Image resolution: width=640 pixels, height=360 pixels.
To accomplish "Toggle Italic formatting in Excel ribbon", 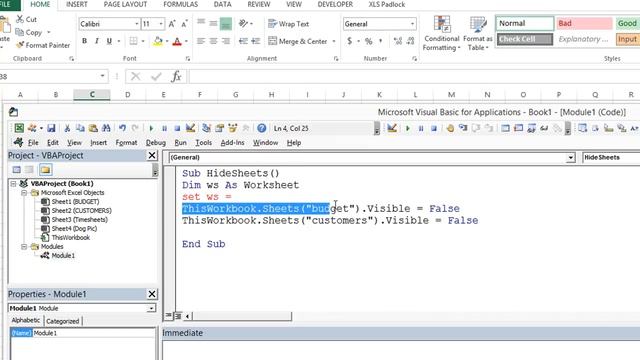I will pos(97,41).
